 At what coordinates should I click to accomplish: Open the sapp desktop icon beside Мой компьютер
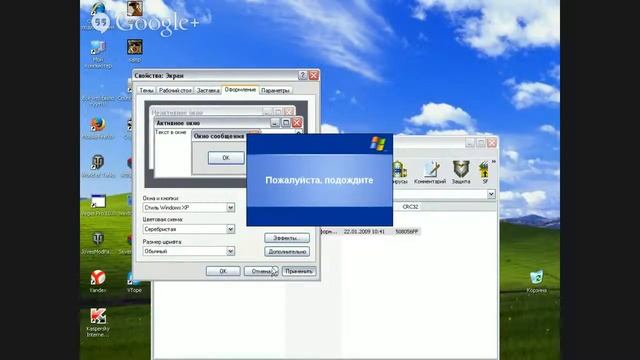[135, 51]
